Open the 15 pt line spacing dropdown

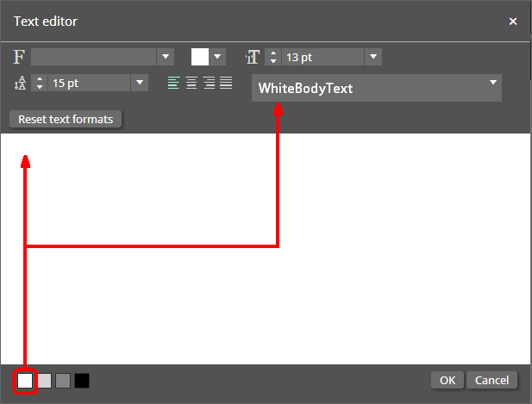140,84
